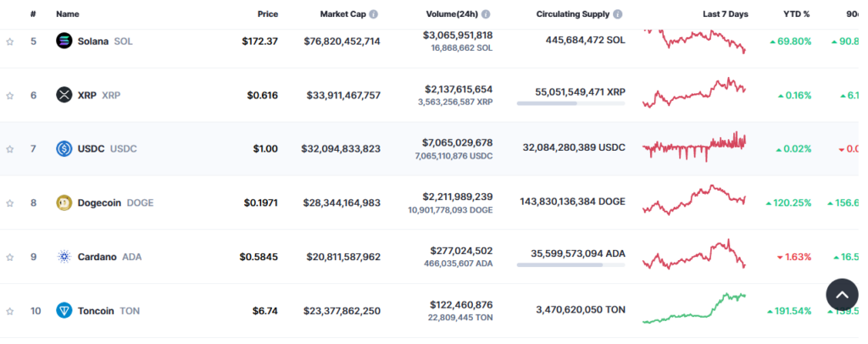Click XRP circulating supply progress bar

570,103
